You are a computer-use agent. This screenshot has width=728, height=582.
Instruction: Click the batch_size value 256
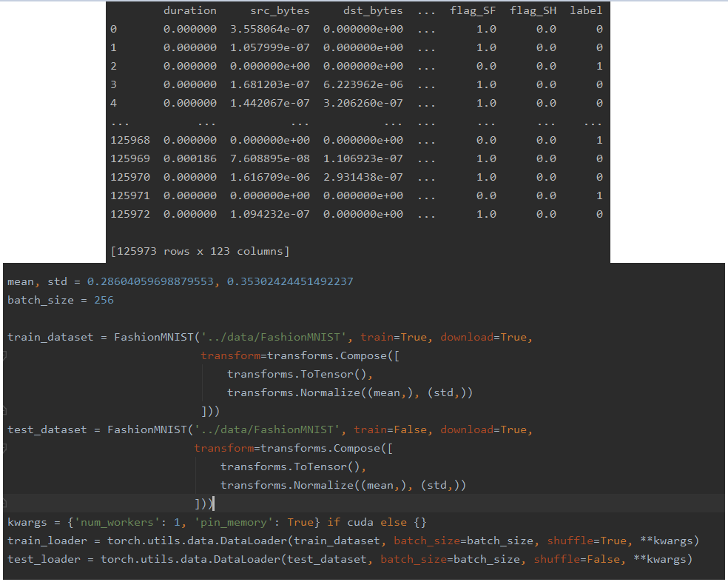(x=104, y=301)
